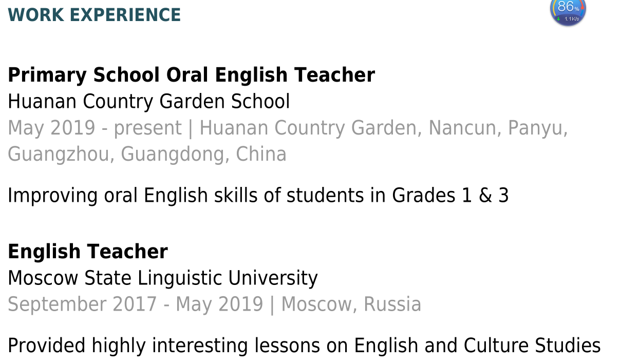Image resolution: width=620 pixels, height=364 pixels.
Task: Click the 'Moscow, Russia' location text
Action: (x=351, y=304)
